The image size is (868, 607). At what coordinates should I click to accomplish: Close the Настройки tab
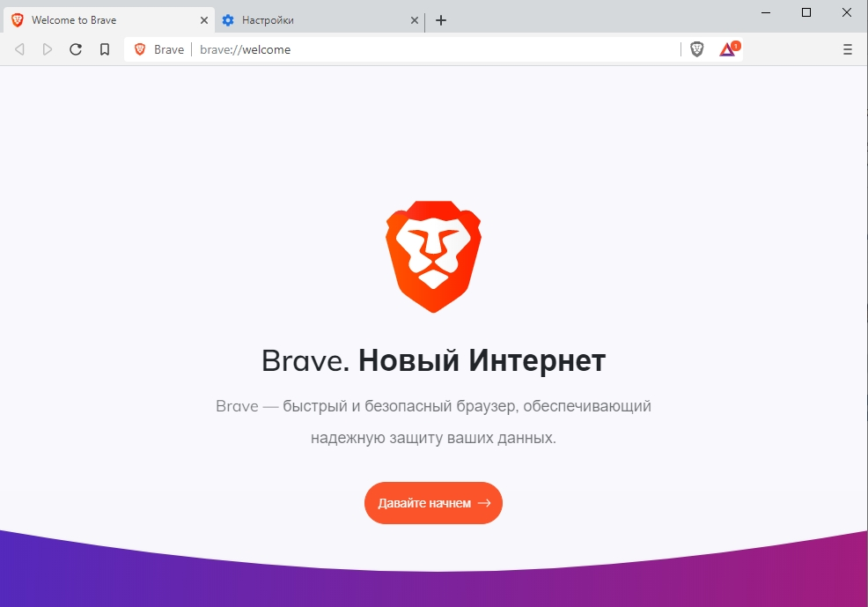(414, 20)
